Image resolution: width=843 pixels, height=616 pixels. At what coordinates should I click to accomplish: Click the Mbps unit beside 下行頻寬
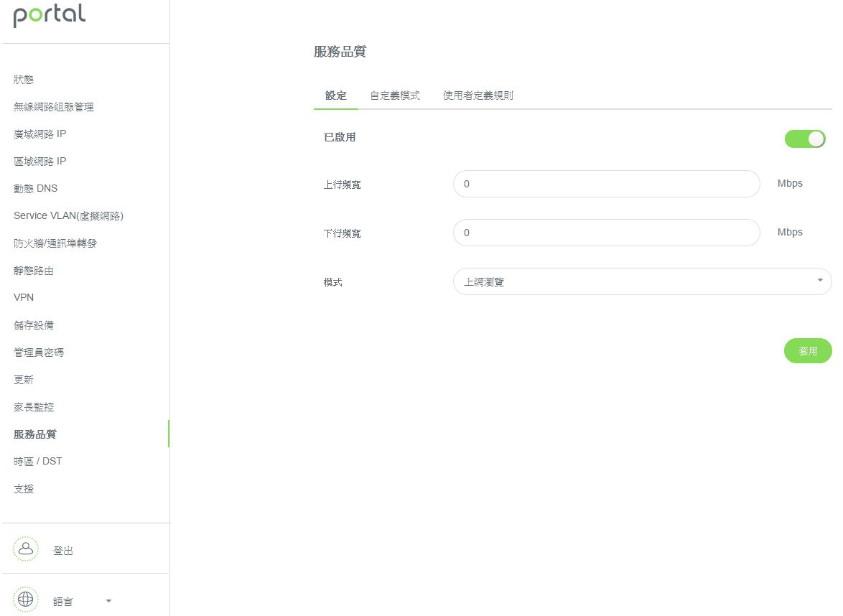[790, 232]
